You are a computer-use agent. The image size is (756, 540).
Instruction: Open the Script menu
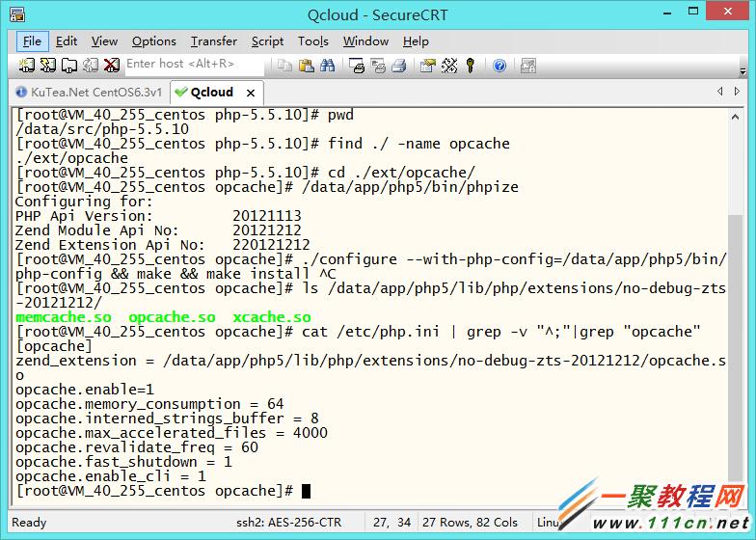tap(268, 41)
